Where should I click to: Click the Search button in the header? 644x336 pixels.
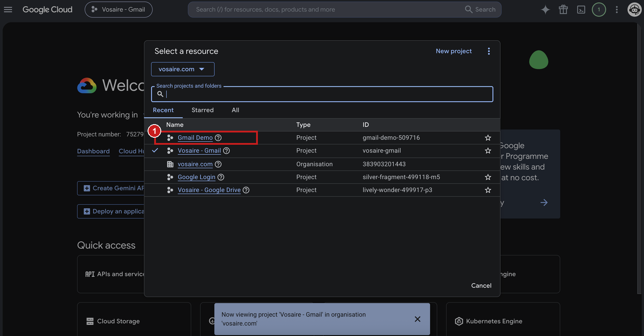coord(480,9)
